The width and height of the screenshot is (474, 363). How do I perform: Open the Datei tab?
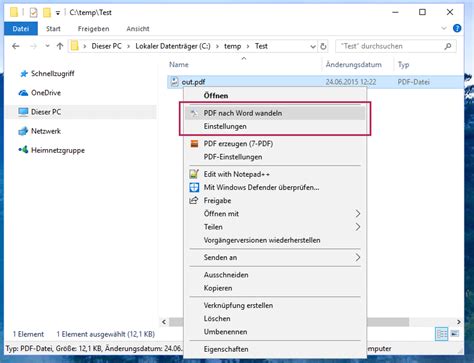click(21, 29)
